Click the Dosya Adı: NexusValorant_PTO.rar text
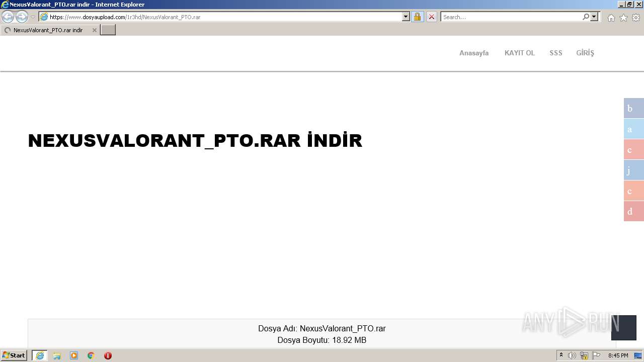This screenshot has width=644, height=362. coord(322,328)
